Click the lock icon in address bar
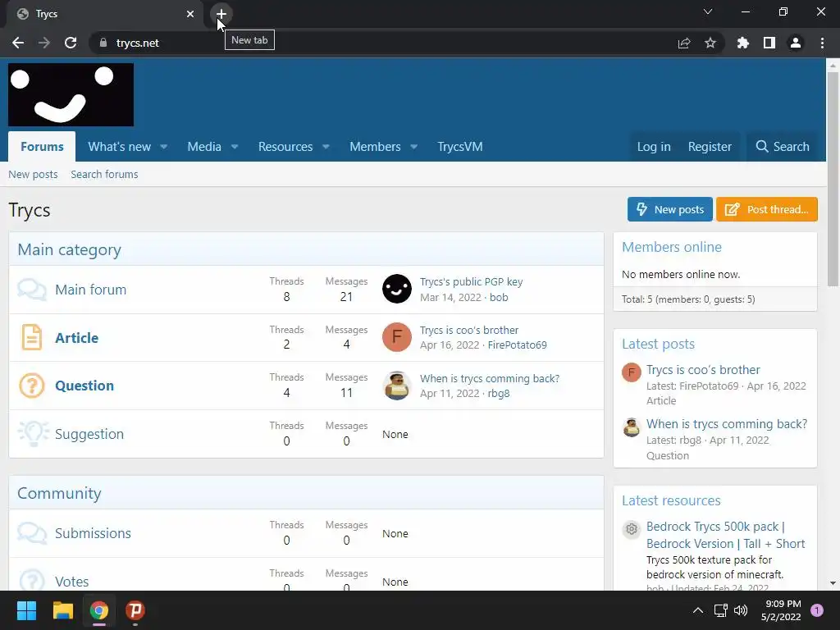This screenshot has width=840, height=630. coord(103,43)
